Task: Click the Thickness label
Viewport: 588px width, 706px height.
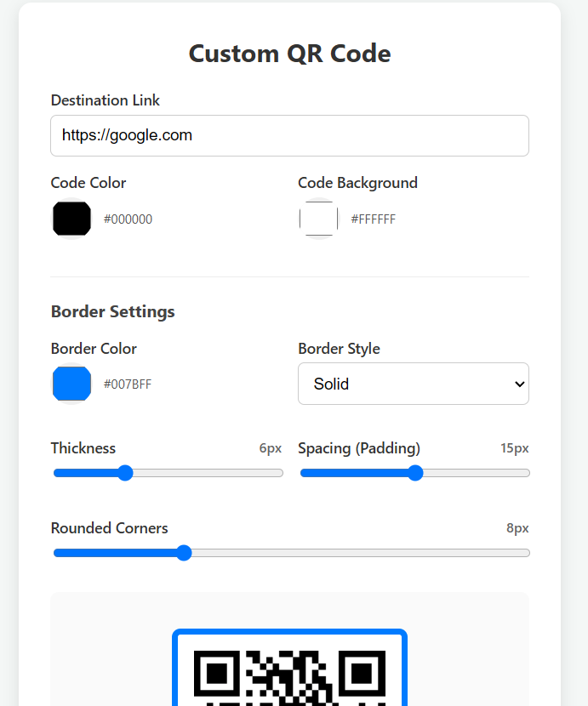Action: pyautogui.click(x=83, y=448)
